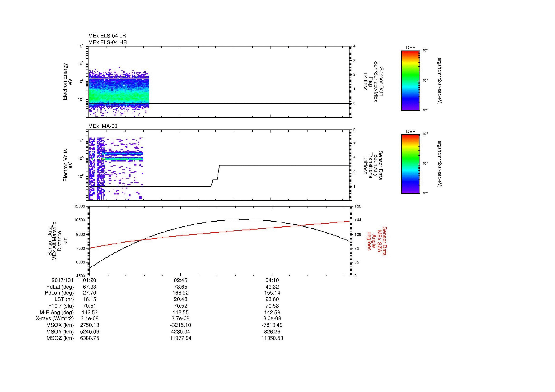555x392 pixels.
Task: Click the MEx IMA-00 panel title
Action: coord(103,126)
